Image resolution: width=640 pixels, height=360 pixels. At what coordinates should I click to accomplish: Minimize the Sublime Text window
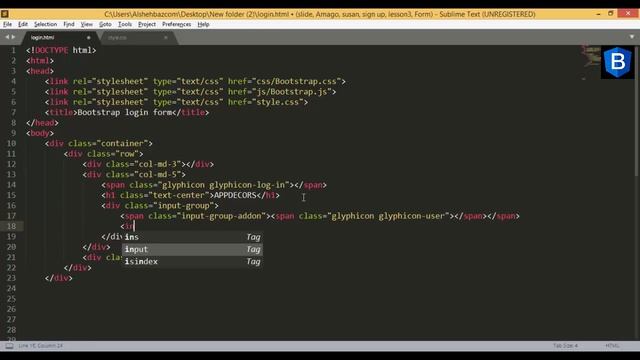click(x=598, y=14)
